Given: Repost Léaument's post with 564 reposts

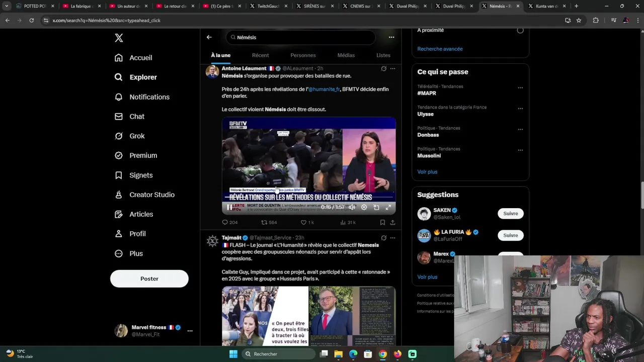Looking at the screenshot, I should tap(269, 222).
